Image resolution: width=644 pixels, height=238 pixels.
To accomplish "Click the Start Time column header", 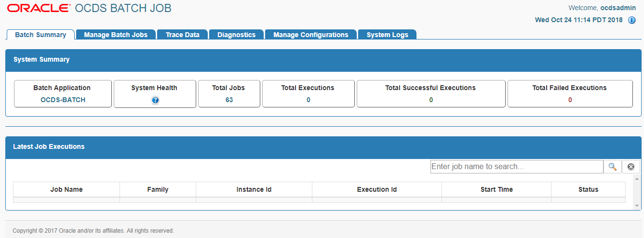I will [496, 189].
